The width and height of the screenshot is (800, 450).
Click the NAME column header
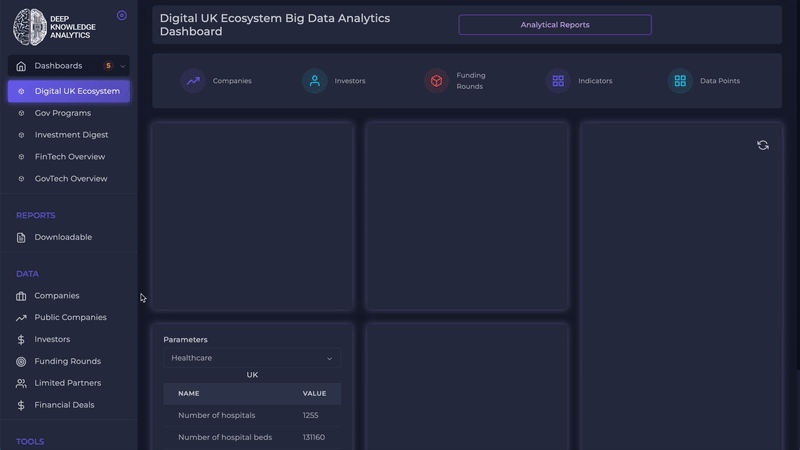click(x=189, y=393)
